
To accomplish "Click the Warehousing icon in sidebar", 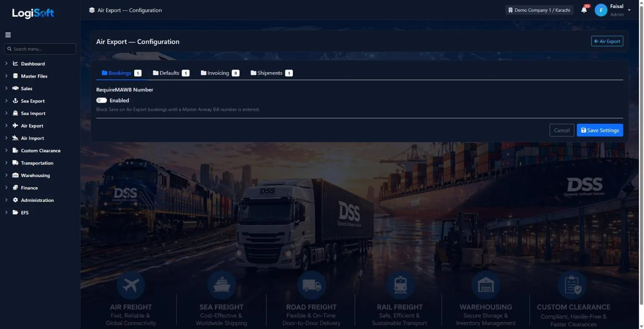I will (x=16, y=175).
